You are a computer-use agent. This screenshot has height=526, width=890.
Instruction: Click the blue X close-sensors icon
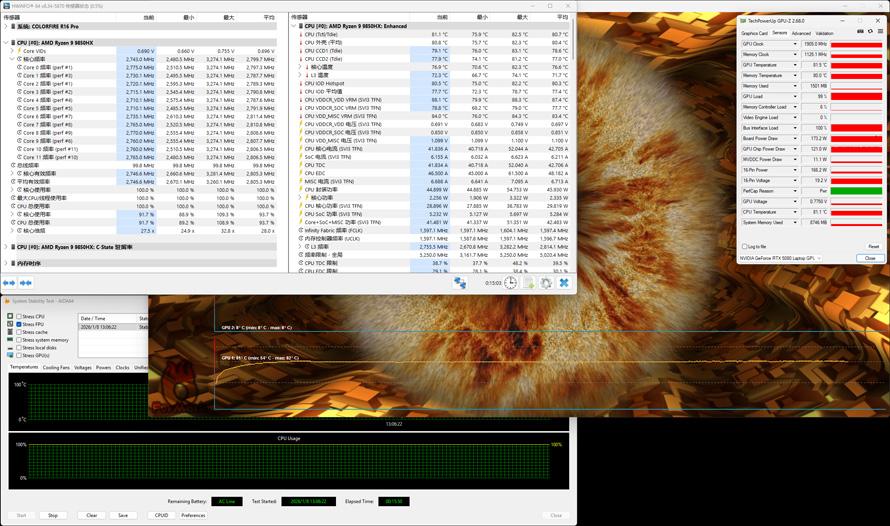pos(564,283)
